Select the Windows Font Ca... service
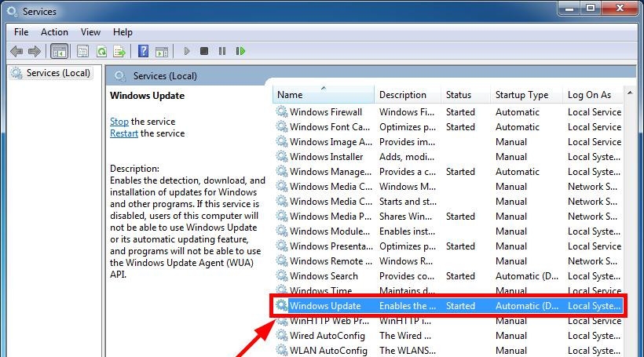This screenshot has height=357, width=644. [329, 127]
